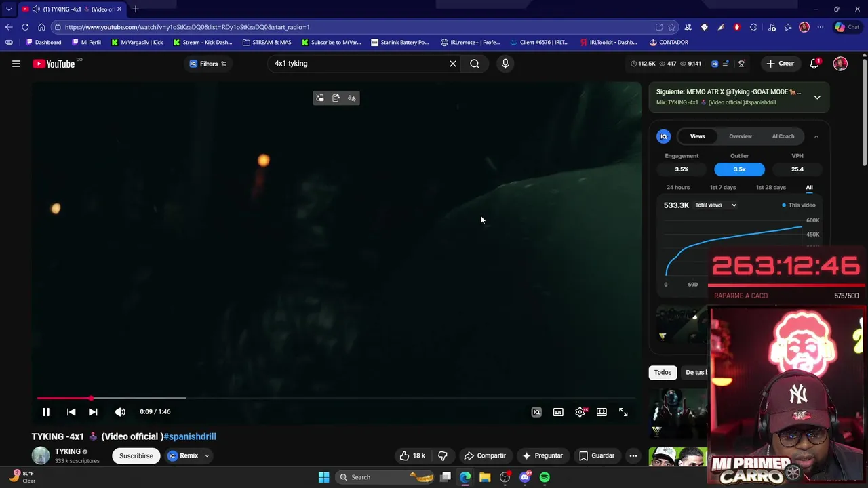Click the Remix button
868x488 pixels.
(x=183, y=455)
